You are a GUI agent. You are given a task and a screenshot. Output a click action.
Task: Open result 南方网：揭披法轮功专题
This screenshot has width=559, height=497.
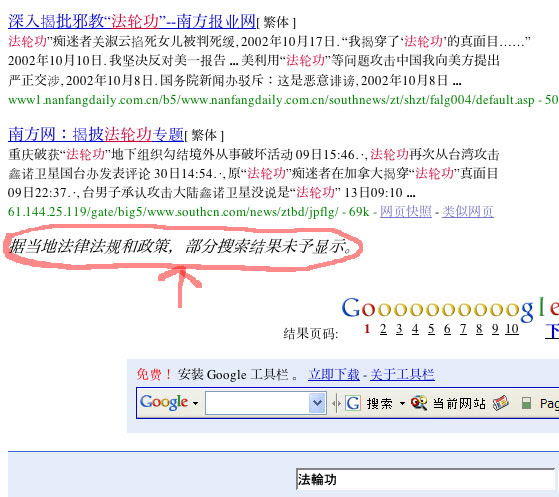[96, 134]
